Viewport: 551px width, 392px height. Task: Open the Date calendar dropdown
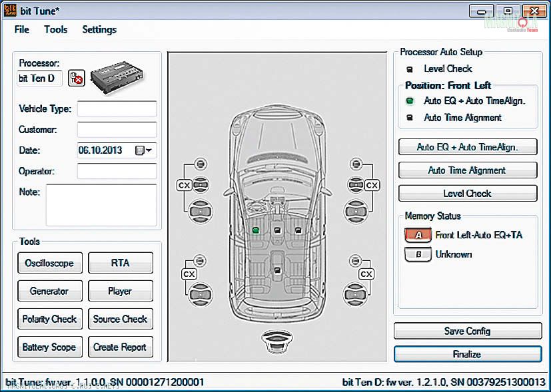[144, 150]
